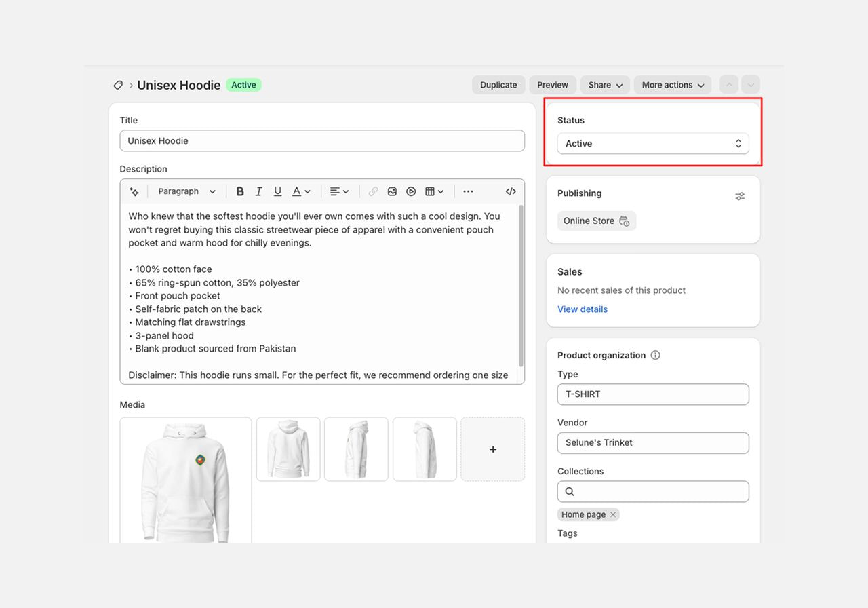The height and width of the screenshot is (608, 868).
Task: Click the insert video icon
Action: point(411,192)
